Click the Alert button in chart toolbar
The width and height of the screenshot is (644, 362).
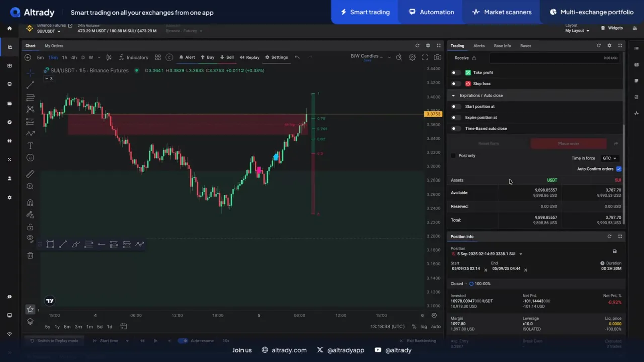[187, 57]
